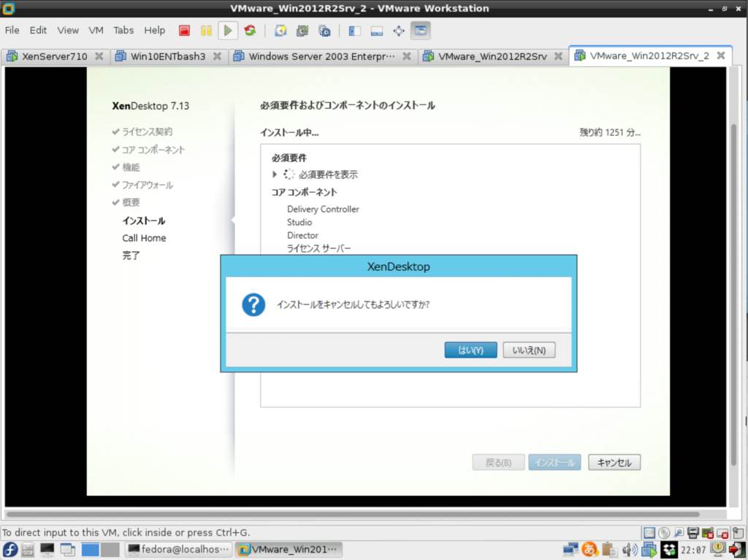This screenshot has width=748, height=560.
Task: Switch to the VMware_Win2012R2Srv tab
Action: pos(492,56)
